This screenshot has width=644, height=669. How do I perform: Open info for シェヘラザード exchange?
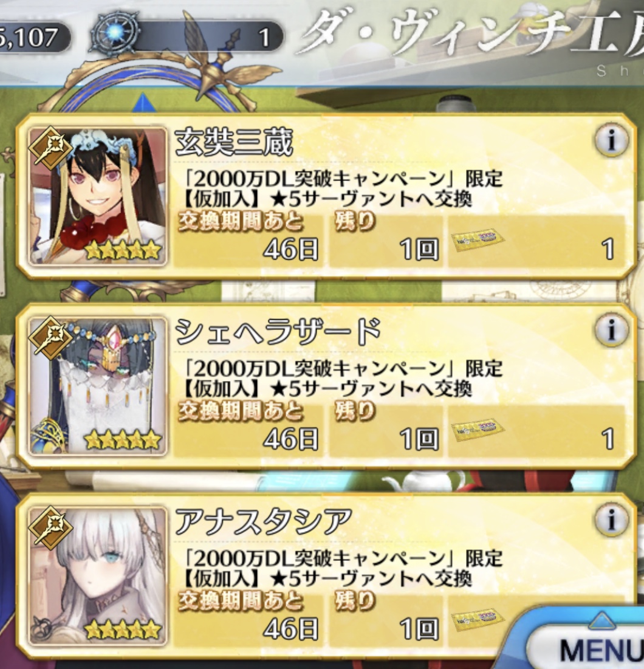coord(612,329)
